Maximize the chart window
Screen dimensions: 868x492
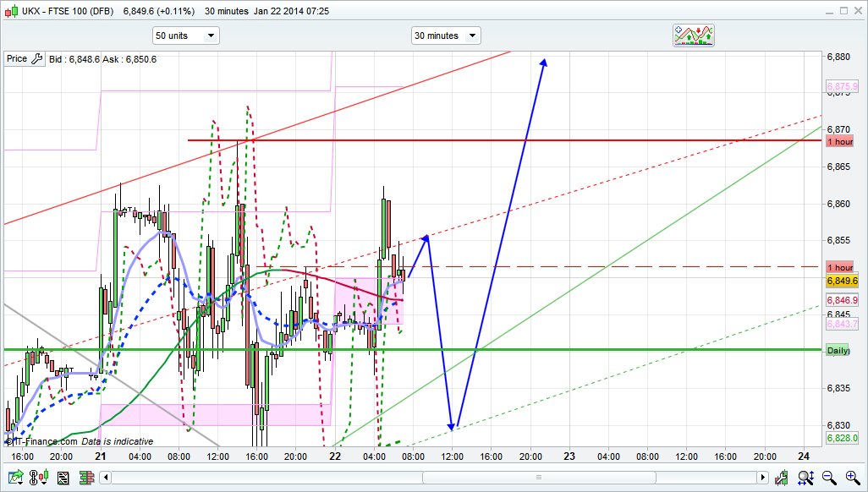841,11
